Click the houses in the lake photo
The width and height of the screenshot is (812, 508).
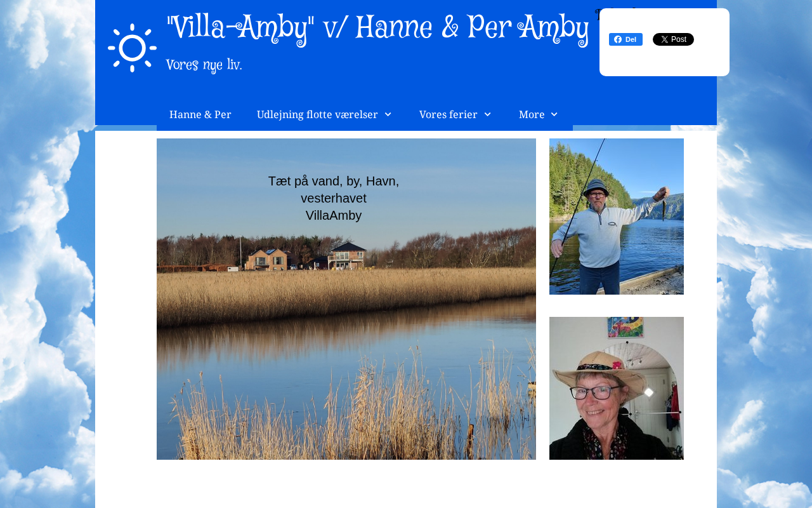tap(308, 256)
